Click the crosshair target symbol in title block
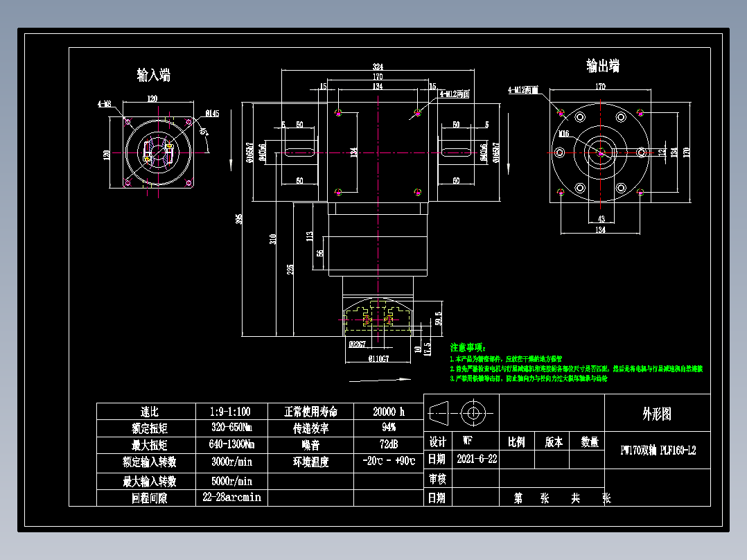The image size is (747, 560). click(x=473, y=414)
